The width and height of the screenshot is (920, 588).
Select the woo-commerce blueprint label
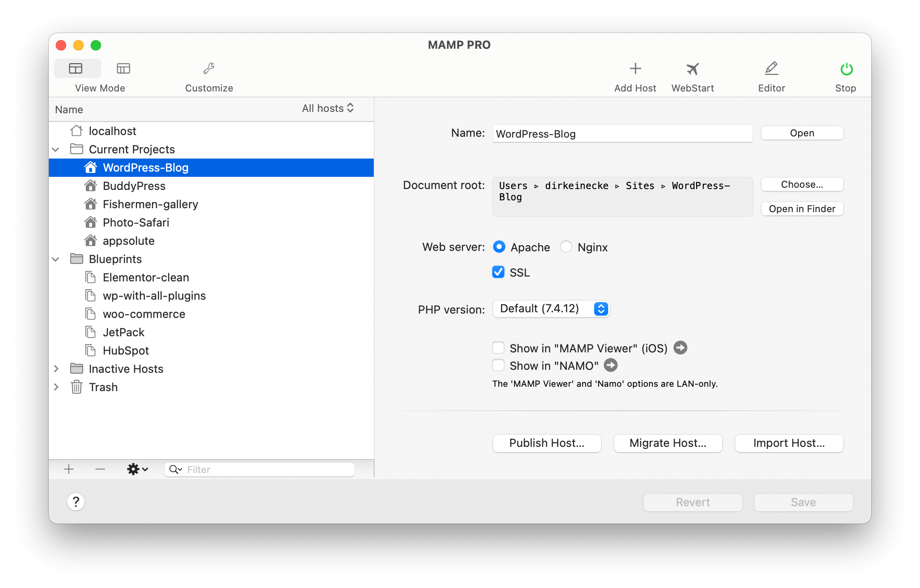[x=144, y=314]
